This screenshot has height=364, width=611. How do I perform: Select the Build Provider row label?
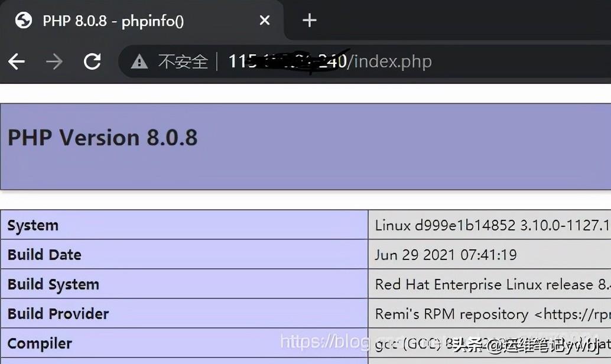58,314
